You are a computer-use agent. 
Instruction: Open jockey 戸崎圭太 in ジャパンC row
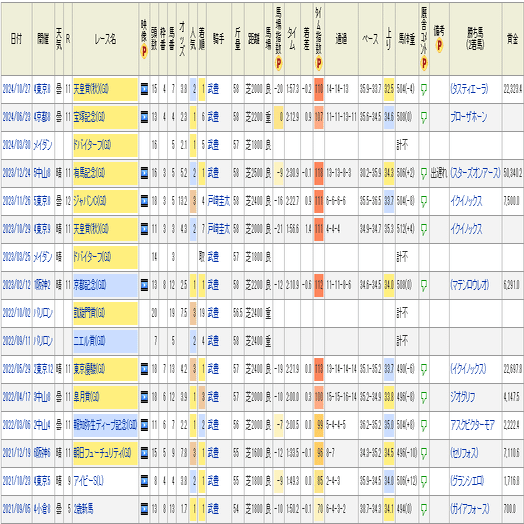[x=219, y=202]
